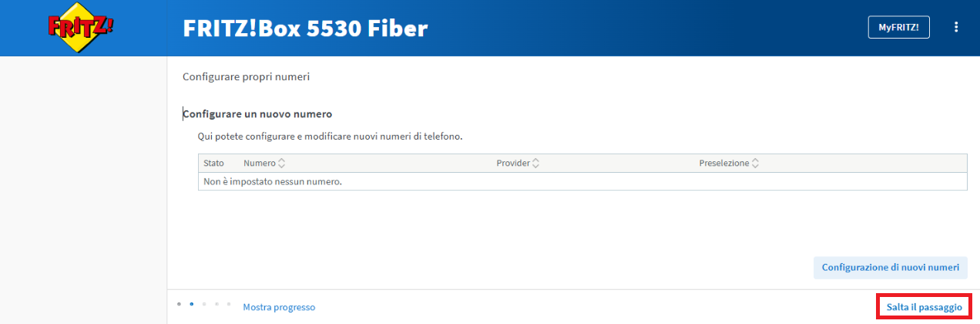Select the third progress step dot
The height and width of the screenshot is (324, 980).
(x=204, y=304)
